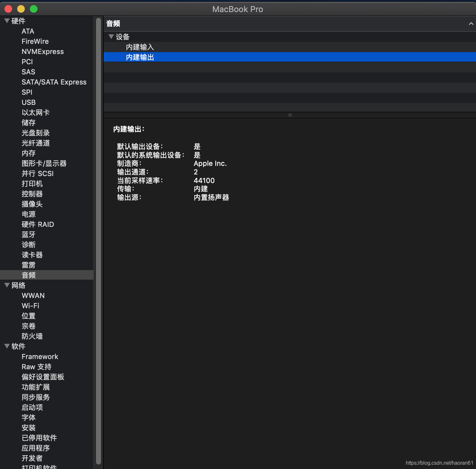Select 位置 under 网络
The height and width of the screenshot is (469, 476).
pyautogui.click(x=29, y=316)
